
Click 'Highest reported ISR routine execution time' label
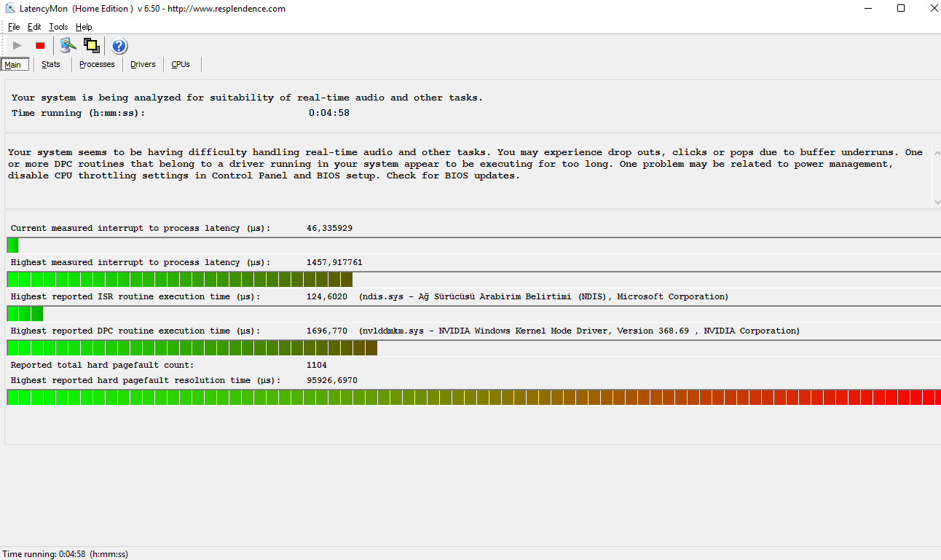tap(135, 296)
